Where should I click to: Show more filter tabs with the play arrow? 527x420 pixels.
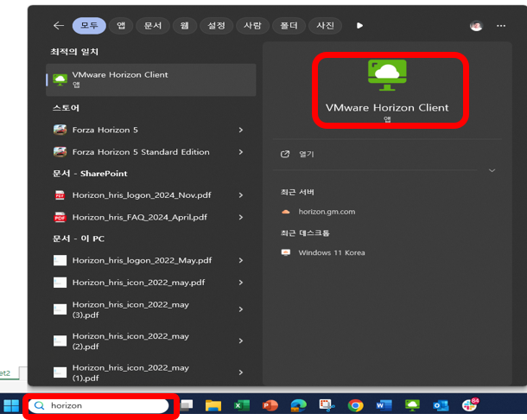pos(359,26)
